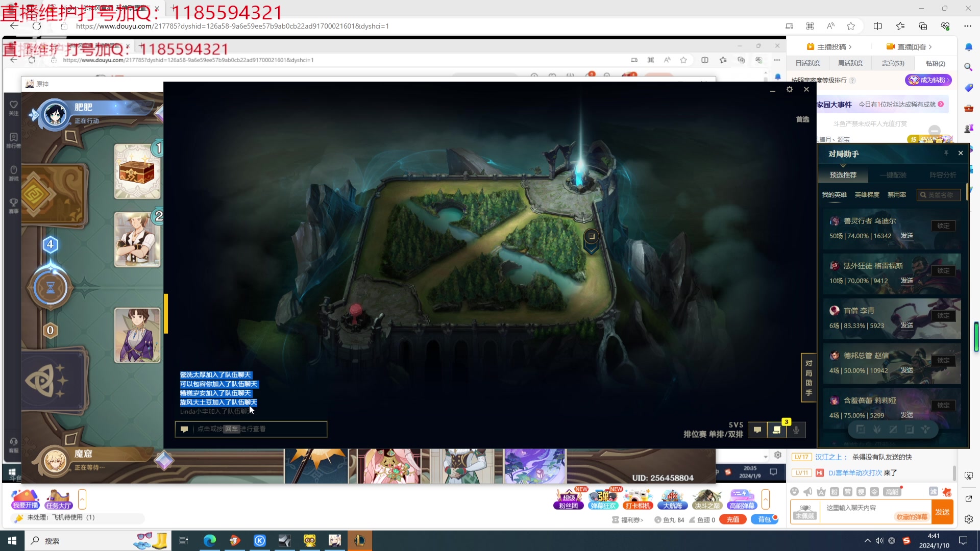
Task: Switch to the 阵容分析 tab
Action: 943,175
